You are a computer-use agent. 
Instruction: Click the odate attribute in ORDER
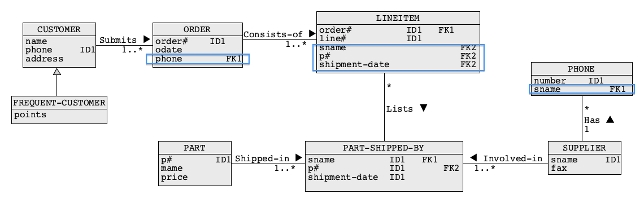click(x=168, y=50)
